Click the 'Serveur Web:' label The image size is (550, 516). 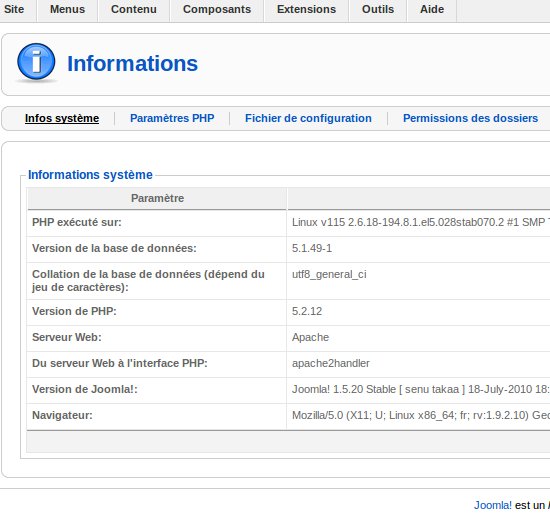point(67,337)
